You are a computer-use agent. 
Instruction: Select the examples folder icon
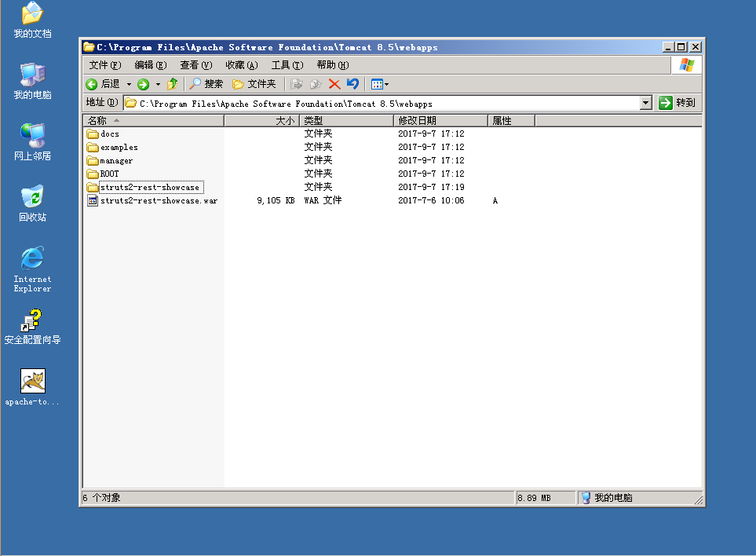pyautogui.click(x=93, y=147)
